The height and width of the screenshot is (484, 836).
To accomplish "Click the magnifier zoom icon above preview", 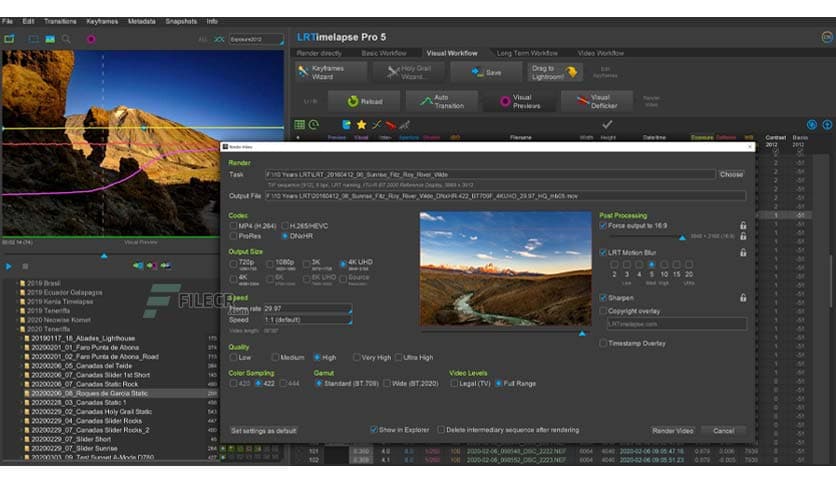I will point(66,39).
